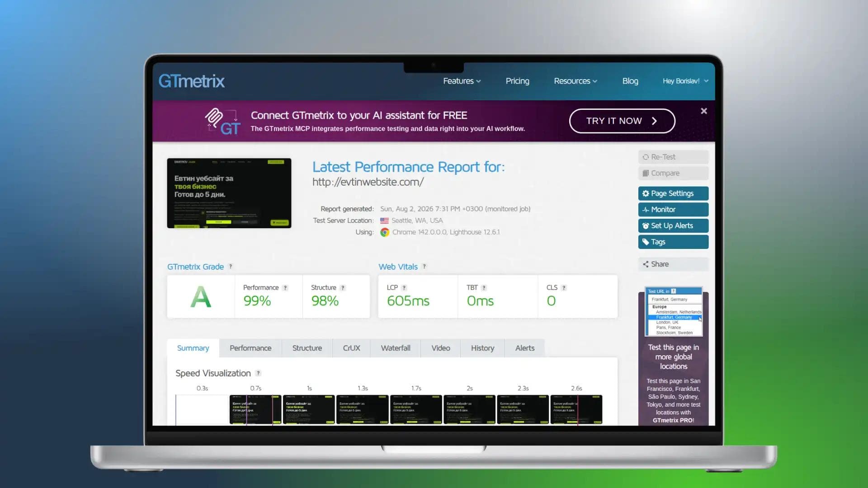Click the 0.7s filmstrip frame

[255, 409]
